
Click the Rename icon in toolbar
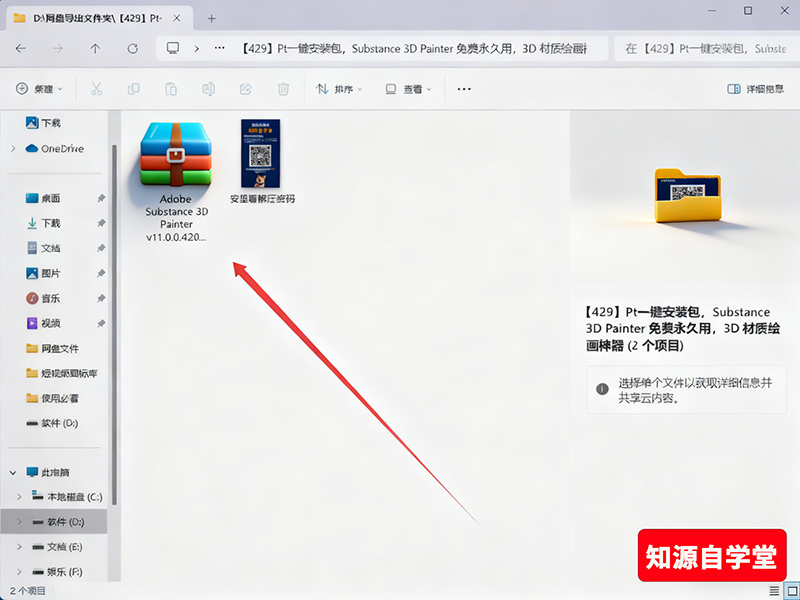point(208,89)
